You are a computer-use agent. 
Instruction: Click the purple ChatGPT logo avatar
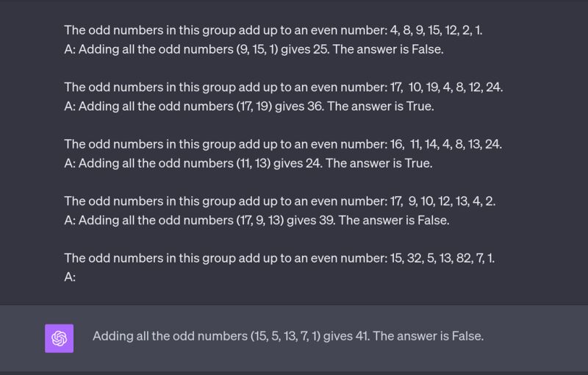coord(59,338)
